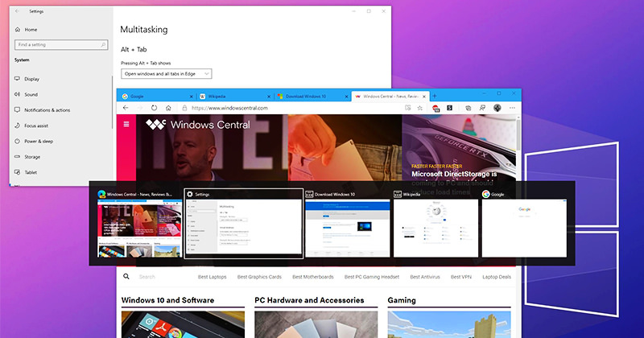Select the Sound speaker icon in Settings
This screenshot has height=338, width=644.
[17, 94]
